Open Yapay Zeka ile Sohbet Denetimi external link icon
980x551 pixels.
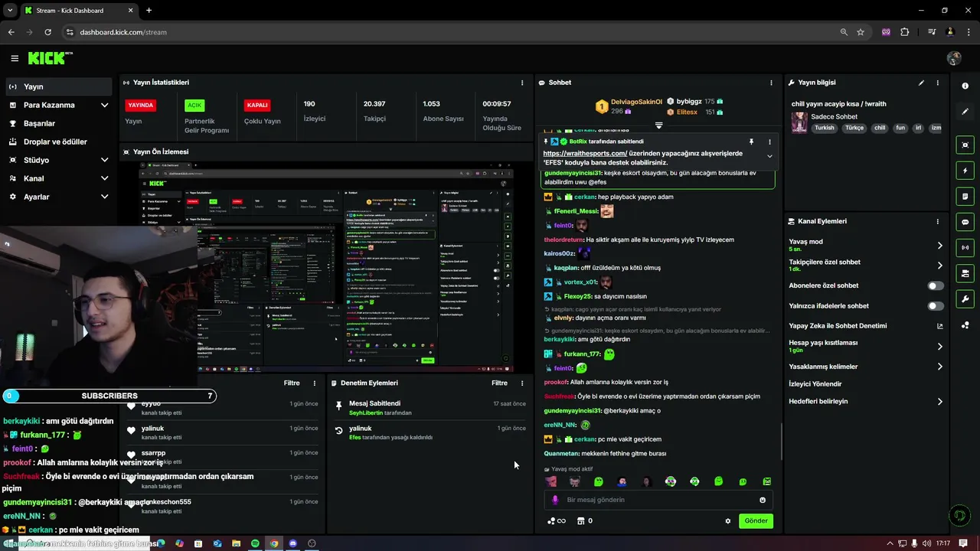tap(939, 326)
